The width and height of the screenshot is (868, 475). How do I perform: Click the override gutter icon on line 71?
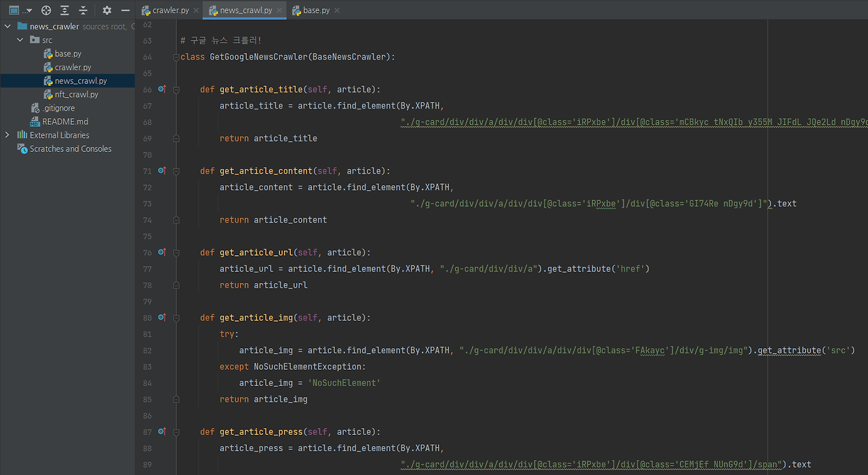(x=162, y=170)
